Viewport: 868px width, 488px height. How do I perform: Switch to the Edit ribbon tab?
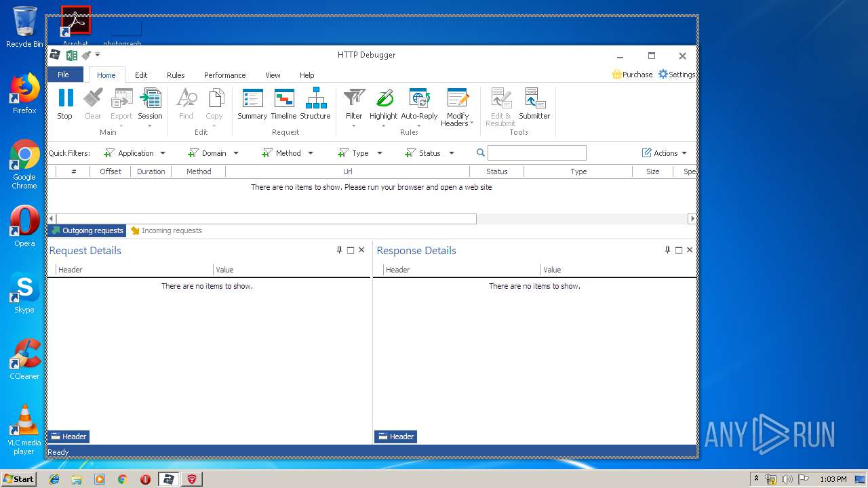point(141,75)
